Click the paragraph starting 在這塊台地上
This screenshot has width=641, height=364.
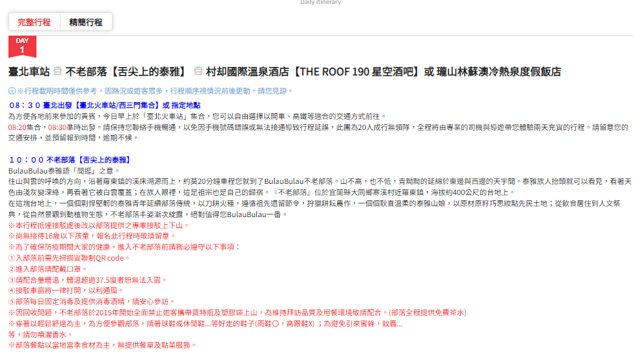pos(315,209)
